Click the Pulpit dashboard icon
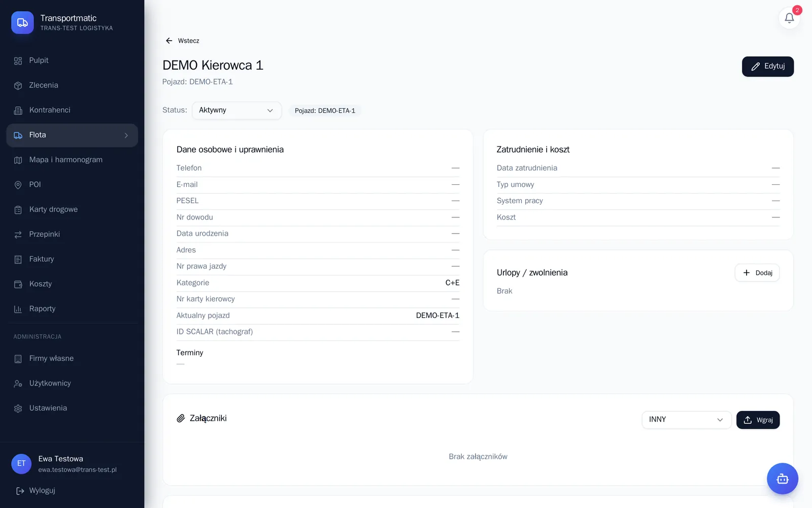Viewport: 812px width, 508px height. point(18,61)
